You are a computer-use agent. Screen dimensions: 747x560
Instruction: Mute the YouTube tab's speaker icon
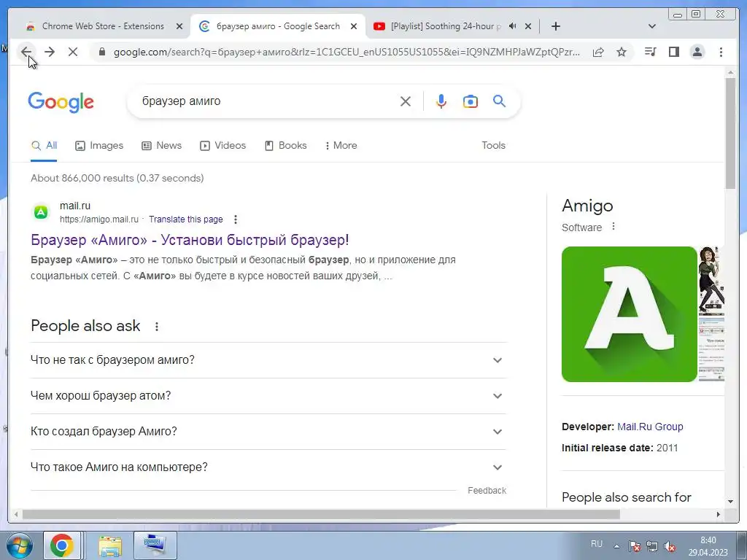pyautogui.click(x=513, y=26)
